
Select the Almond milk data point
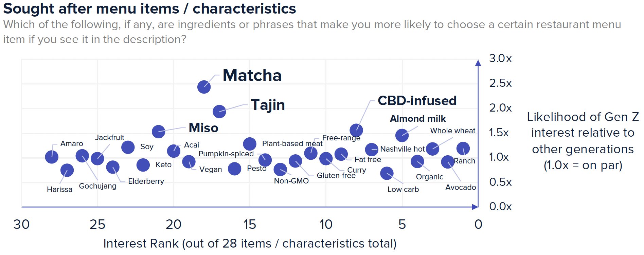[x=402, y=135]
